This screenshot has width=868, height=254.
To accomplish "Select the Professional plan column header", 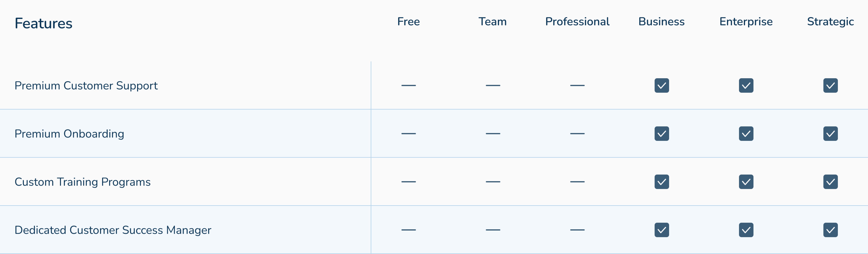I will (577, 22).
